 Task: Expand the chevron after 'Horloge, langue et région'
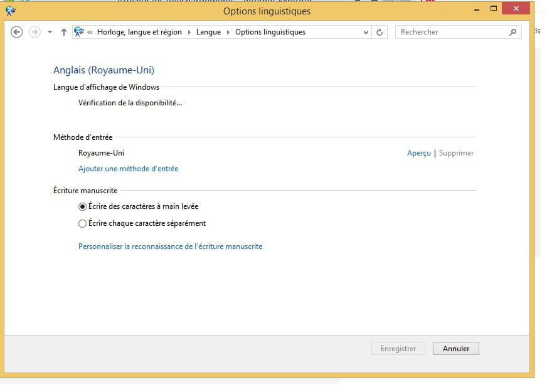click(189, 32)
